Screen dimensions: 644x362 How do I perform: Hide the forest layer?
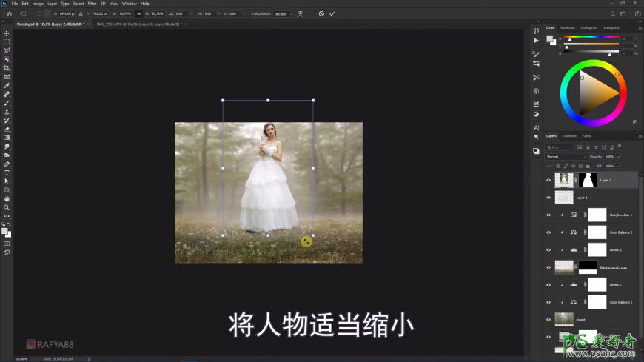pyautogui.click(x=549, y=320)
